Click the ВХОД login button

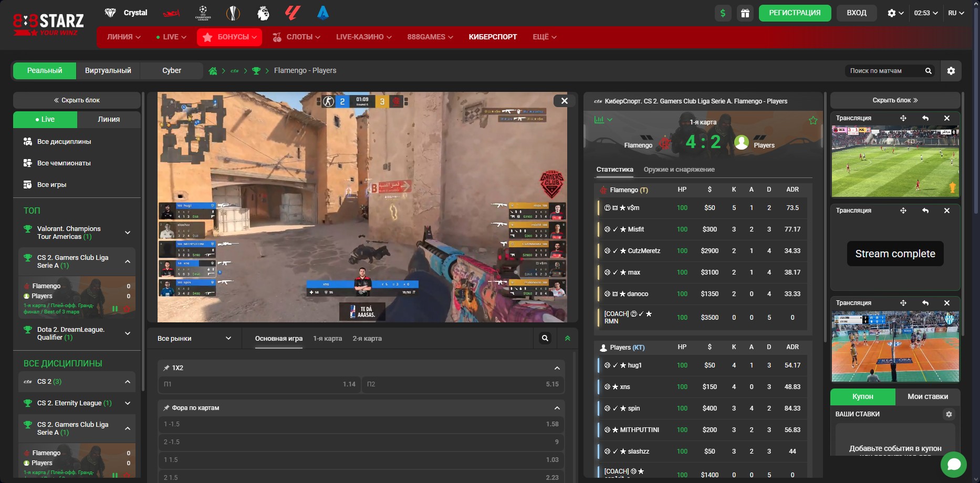click(857, 13)
